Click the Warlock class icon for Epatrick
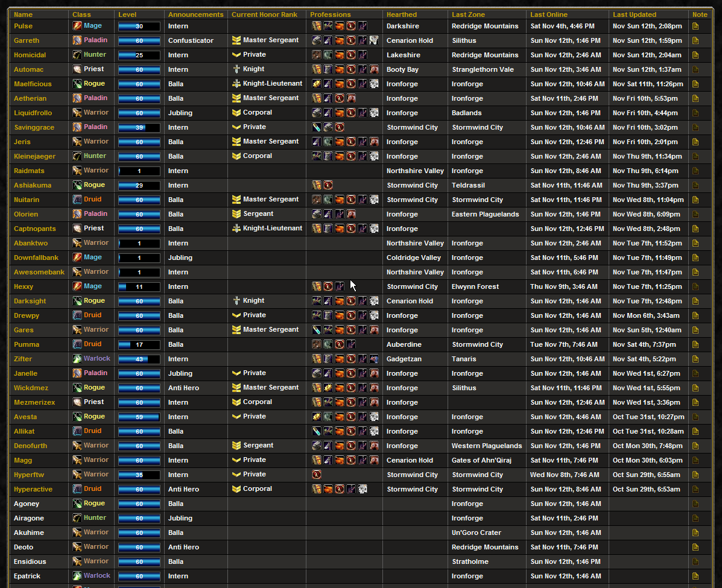This screenshot has width=722, height=588. pos(77,575)
